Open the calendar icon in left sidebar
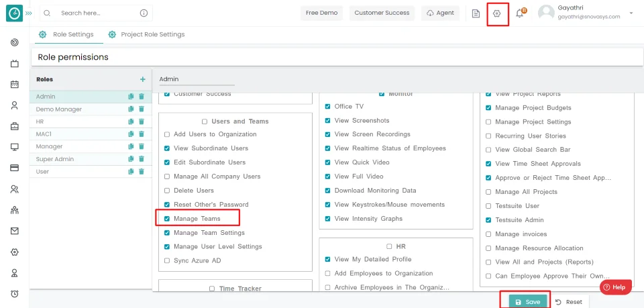Viewport: 644px width, 308px height. click(14, 84)
